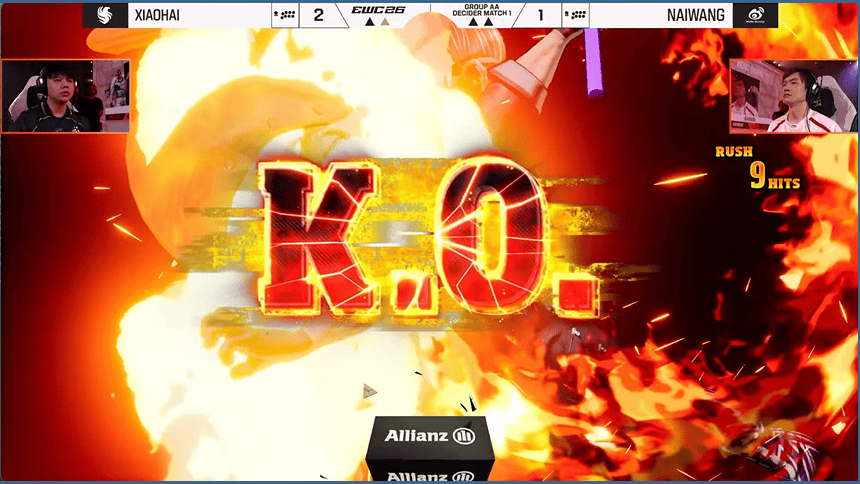The height and width of the screenshot is (484, 860).
Task: Click XIAOHAI's score of 2
Action: (x=318, y=15)
